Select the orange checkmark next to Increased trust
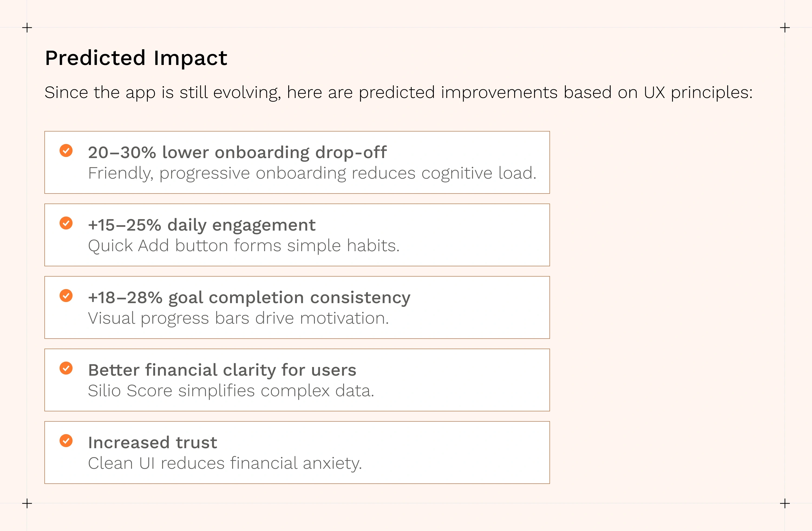 tap(66, 441)
